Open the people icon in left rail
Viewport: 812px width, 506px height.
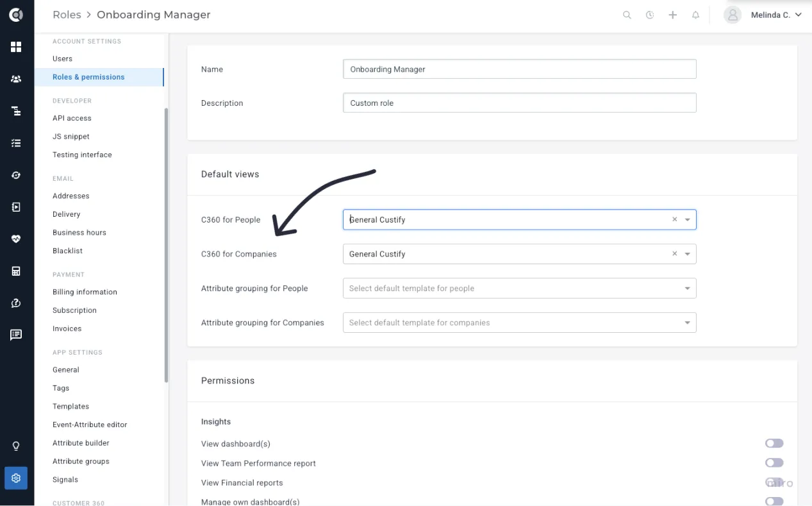(x=16, y=79)
